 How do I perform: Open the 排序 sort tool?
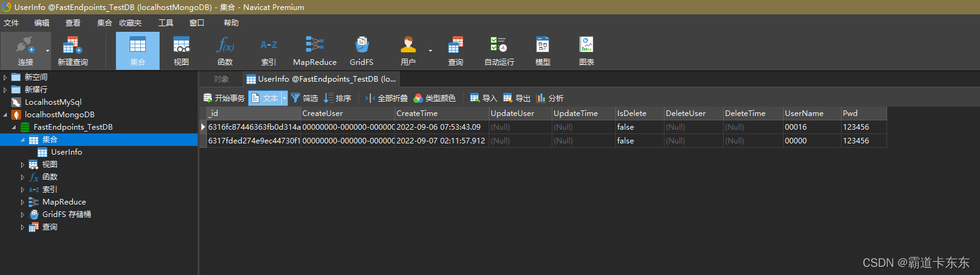point(337,98)
